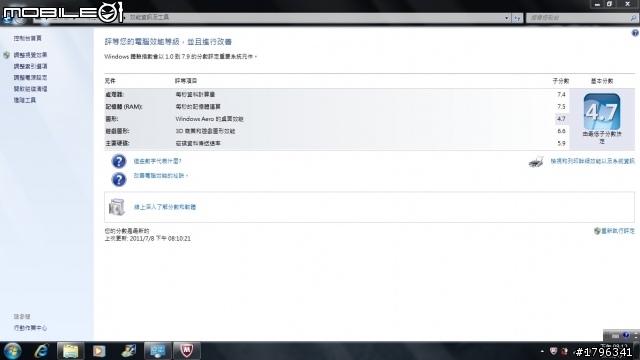This screenshot has height=360, width=640.
Task: Open 調整電源設定 in the sidebar
Action: (30, 78)
